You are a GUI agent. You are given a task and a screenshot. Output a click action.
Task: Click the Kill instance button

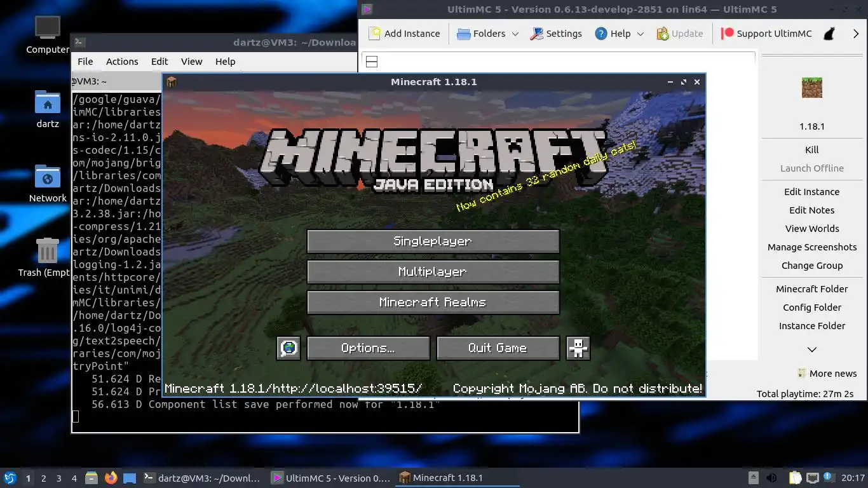(x=811, y=150)
